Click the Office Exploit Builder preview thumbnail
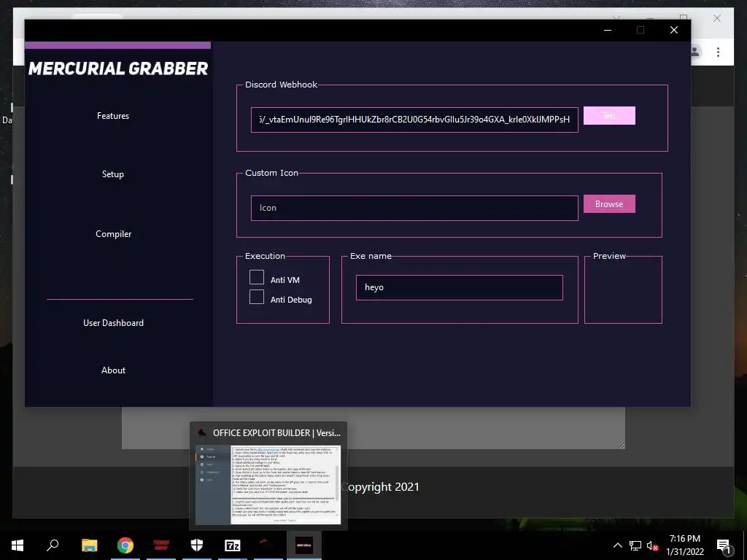 (268, 485)
